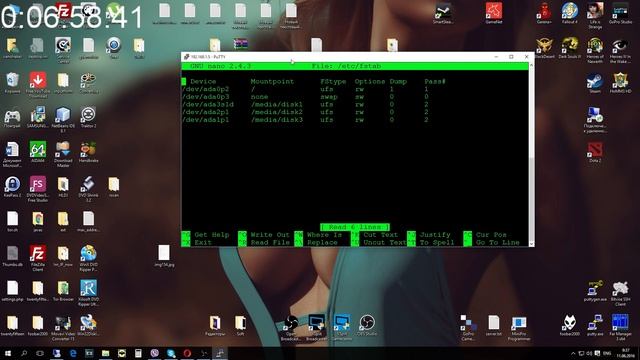
Task: Open the Recycle Bin icon
Action: click(12, 82)
